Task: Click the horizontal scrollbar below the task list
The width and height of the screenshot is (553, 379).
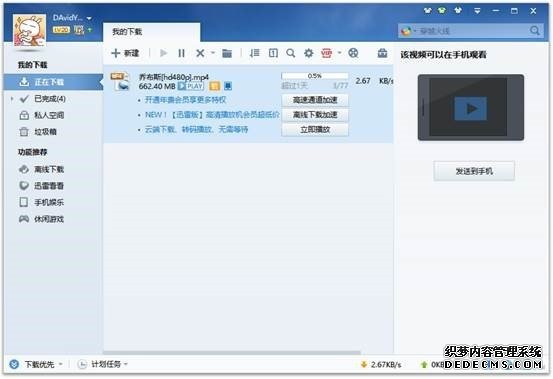Action: [x=232, y=353]
